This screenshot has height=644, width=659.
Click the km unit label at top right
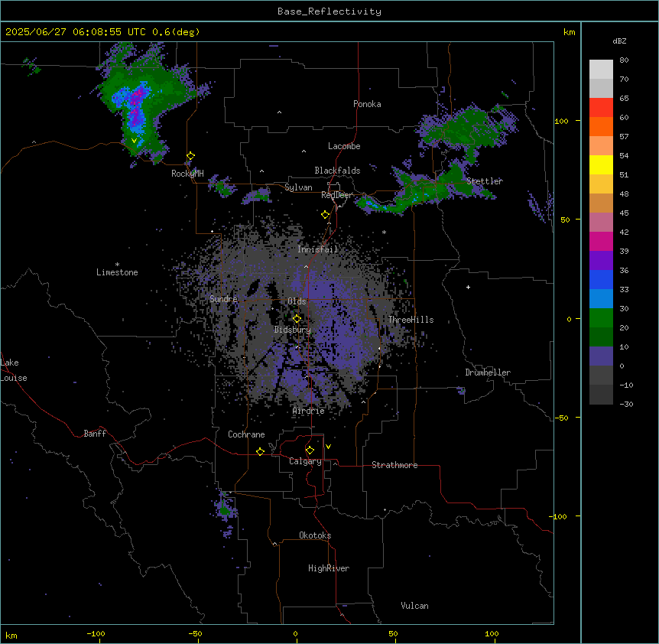coord(569,32)
